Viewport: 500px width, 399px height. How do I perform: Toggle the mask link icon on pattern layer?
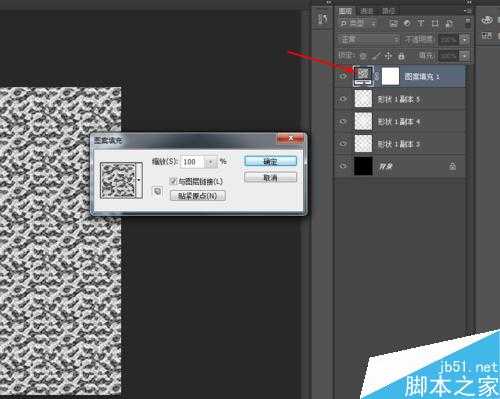pos(377,76)
